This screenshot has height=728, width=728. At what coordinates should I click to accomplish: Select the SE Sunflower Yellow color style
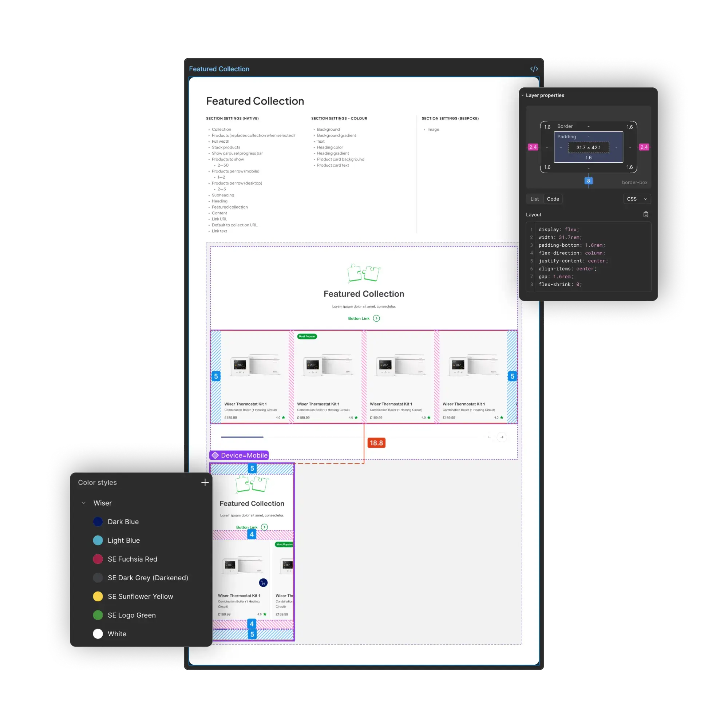(x=140, y=597)
